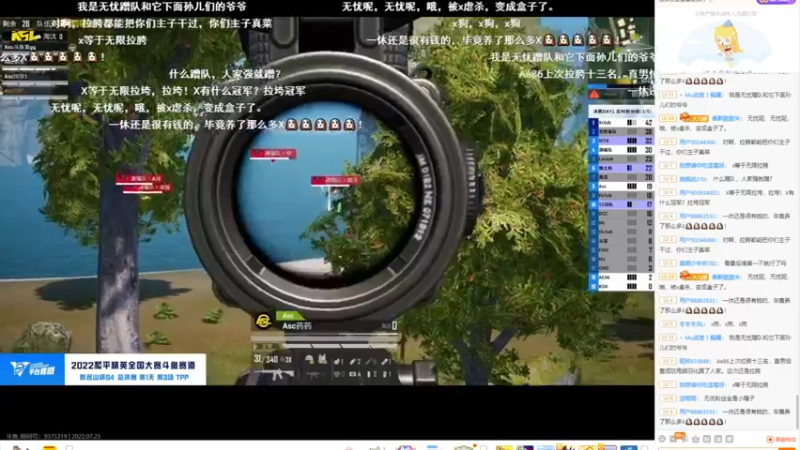Viewport: 800px width, 450px height.
Task: Click the username before '无优粉丝全是小嘴子' message
Action: [x=688, y=398]
